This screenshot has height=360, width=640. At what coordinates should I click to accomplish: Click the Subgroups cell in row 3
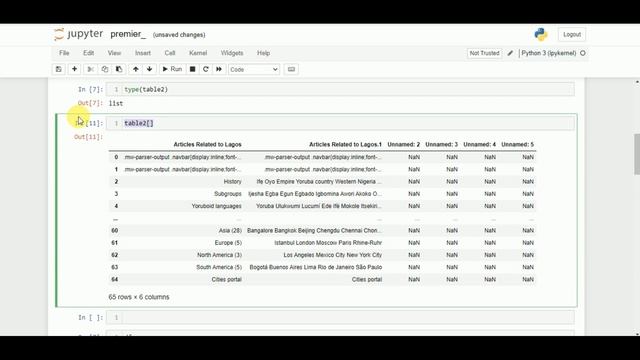pyautogui.click(x=228, y=194)
